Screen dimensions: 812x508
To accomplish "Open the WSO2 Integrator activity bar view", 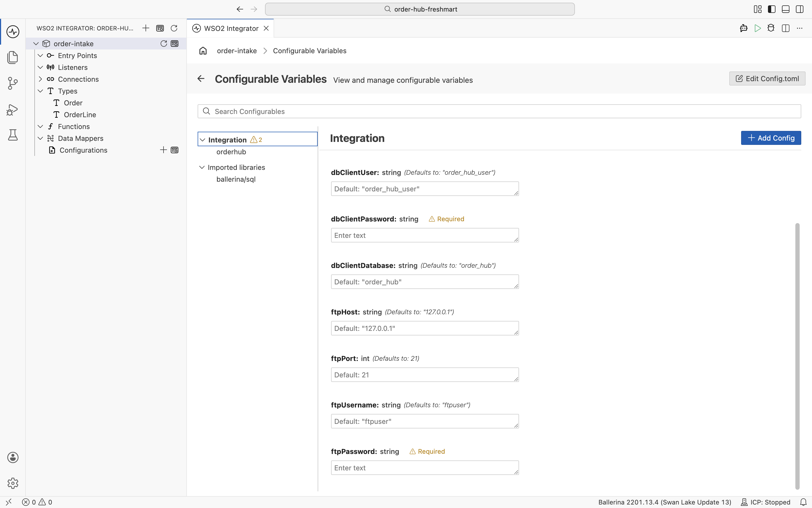I will (x=13, y=32).
